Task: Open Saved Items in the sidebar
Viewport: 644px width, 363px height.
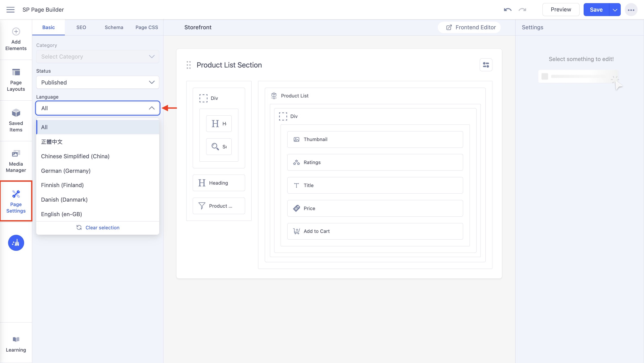Action: pos(16,121)
